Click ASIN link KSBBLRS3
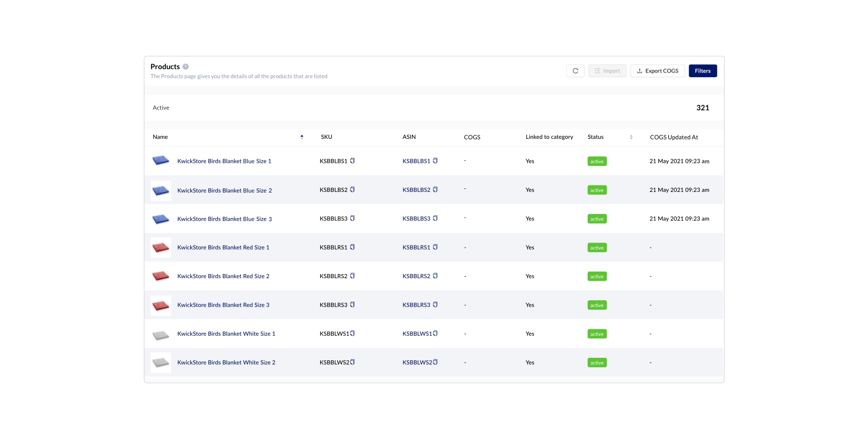868x439 pixels. pos(416,305)
